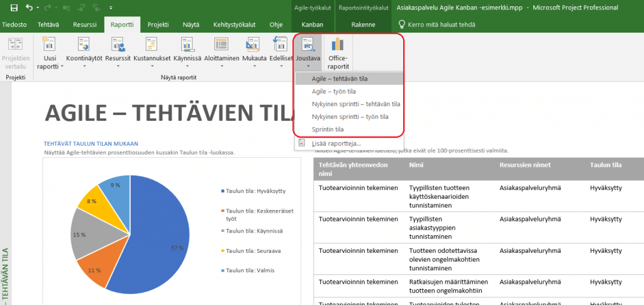Viewport: 644px width, 305px height.
Task: Expand the Käynnissä dropdown arrow
Action: (187, 66)
